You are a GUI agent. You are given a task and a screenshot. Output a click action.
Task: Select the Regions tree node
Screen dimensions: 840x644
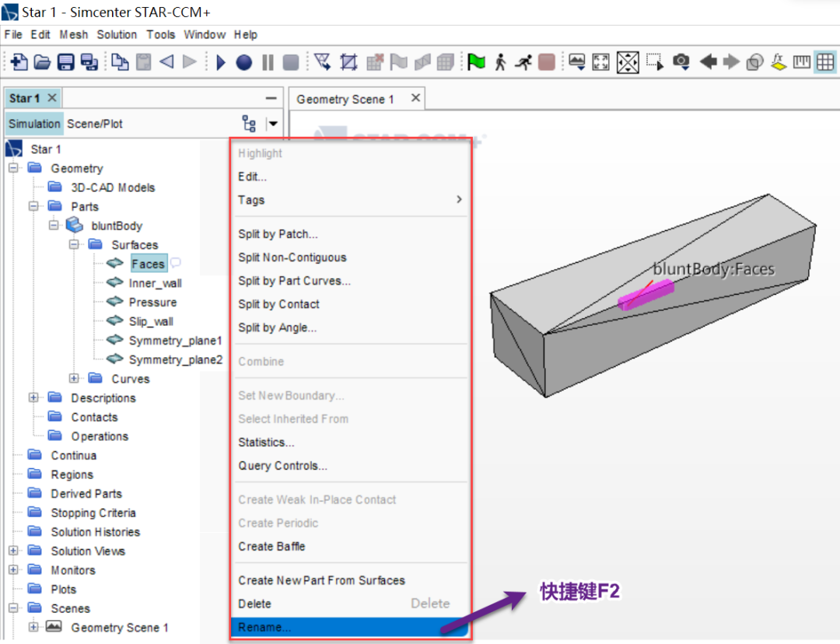click(72, 474)
